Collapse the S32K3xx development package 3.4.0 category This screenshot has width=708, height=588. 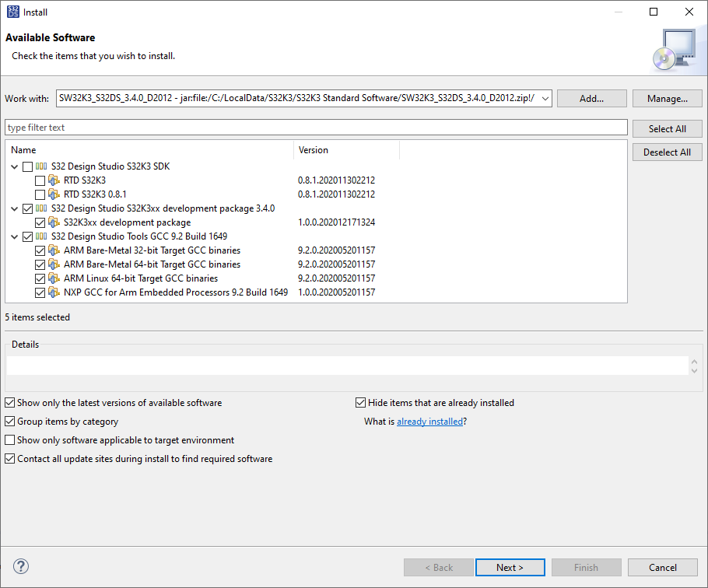[x=15, y=208]
